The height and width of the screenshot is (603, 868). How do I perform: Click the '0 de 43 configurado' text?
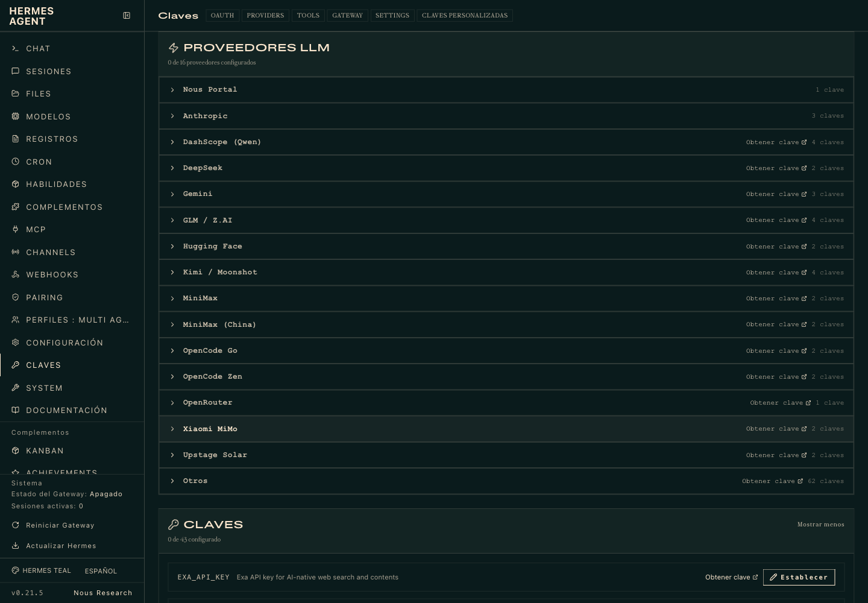195,540
